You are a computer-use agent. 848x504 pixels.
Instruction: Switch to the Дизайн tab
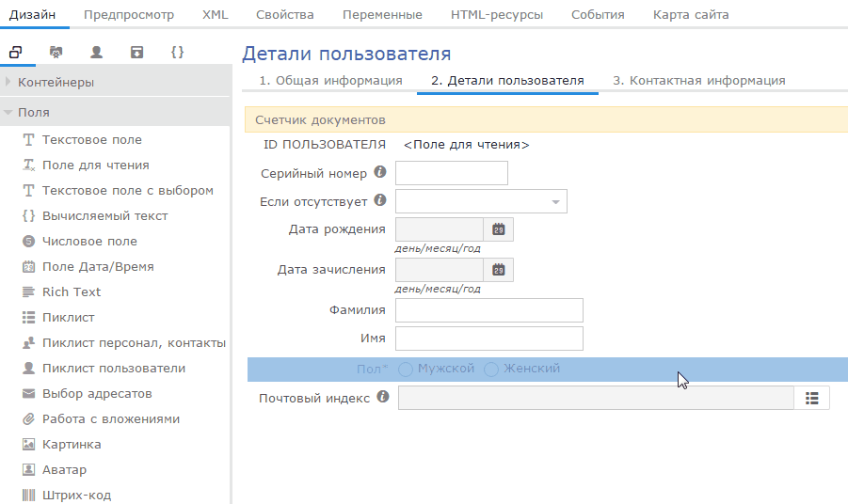coord(32,15)
